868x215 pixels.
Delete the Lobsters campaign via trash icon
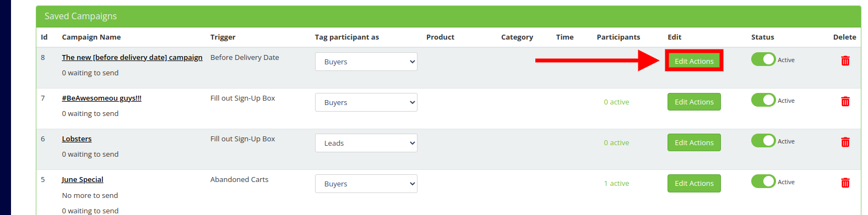click(x=845, y=142)
